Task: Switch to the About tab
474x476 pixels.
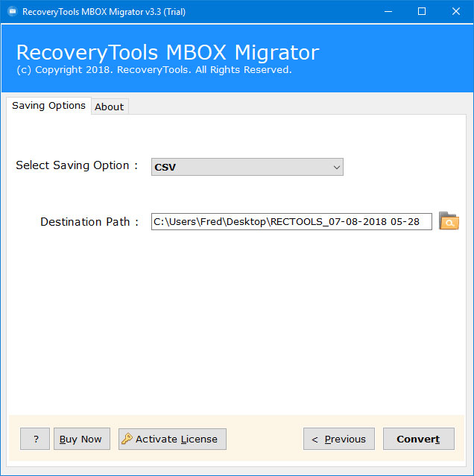Action: click(110, 107)
